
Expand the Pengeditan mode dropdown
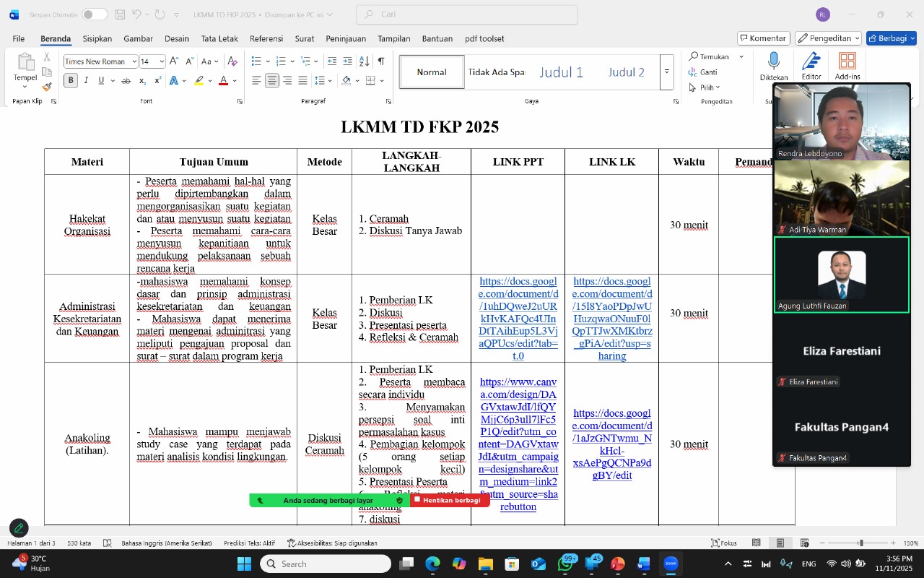click(828, 38)
